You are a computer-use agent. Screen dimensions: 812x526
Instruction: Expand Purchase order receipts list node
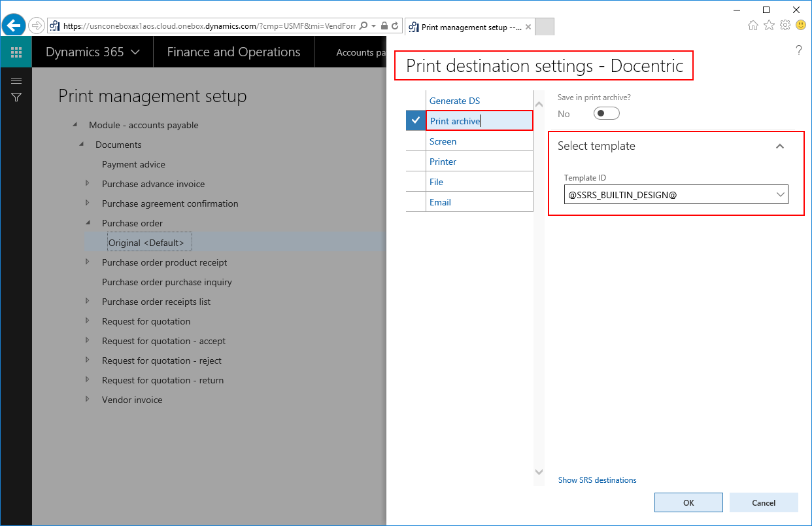pyautogui.click(x=88, y=301)
